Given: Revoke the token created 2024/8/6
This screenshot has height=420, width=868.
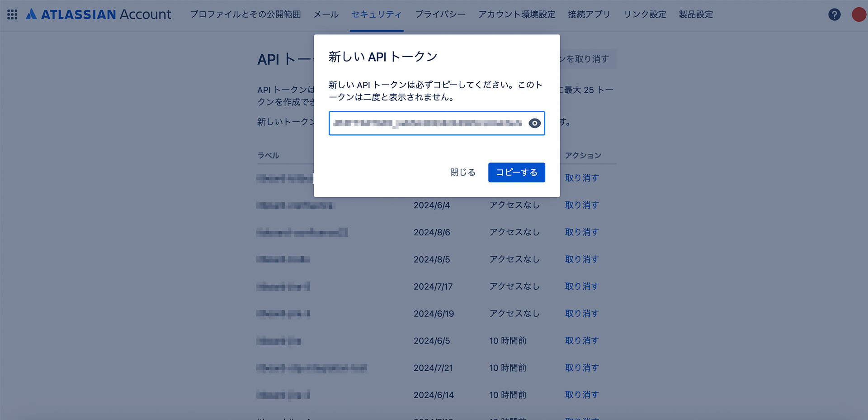Looking at the screenshot, I should [x=581, y=232].
